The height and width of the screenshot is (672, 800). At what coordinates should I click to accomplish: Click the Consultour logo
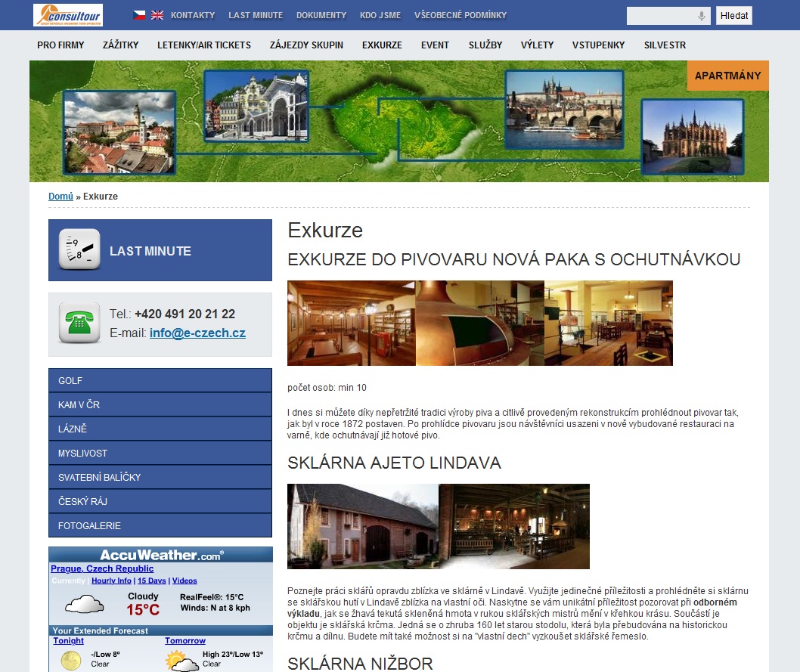[67, 15]
